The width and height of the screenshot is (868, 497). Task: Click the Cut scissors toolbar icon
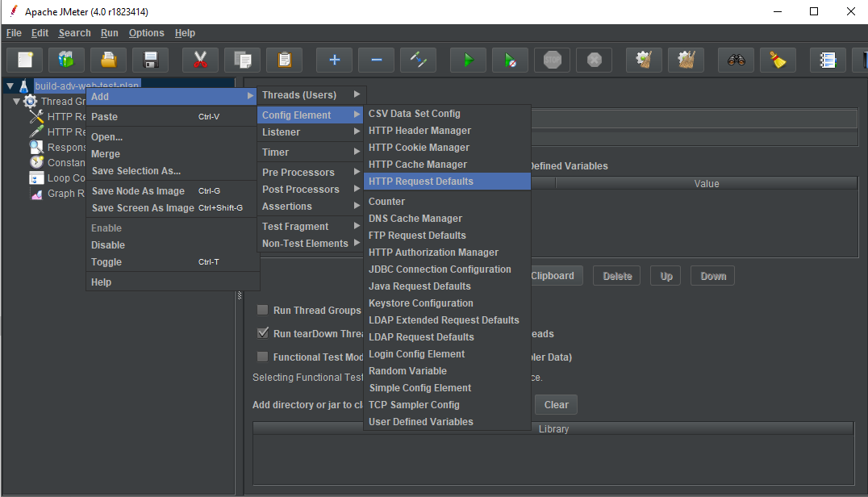coord(200,60)
